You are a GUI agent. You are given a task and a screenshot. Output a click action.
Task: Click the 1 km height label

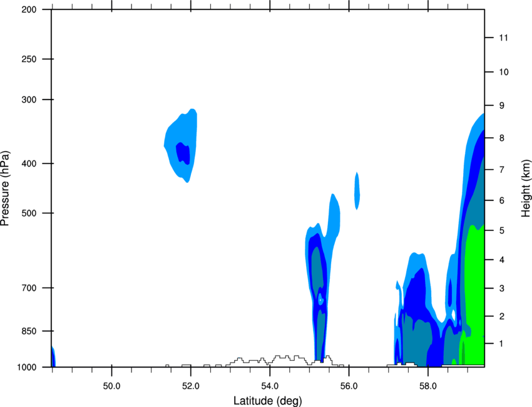coord(502,344)
